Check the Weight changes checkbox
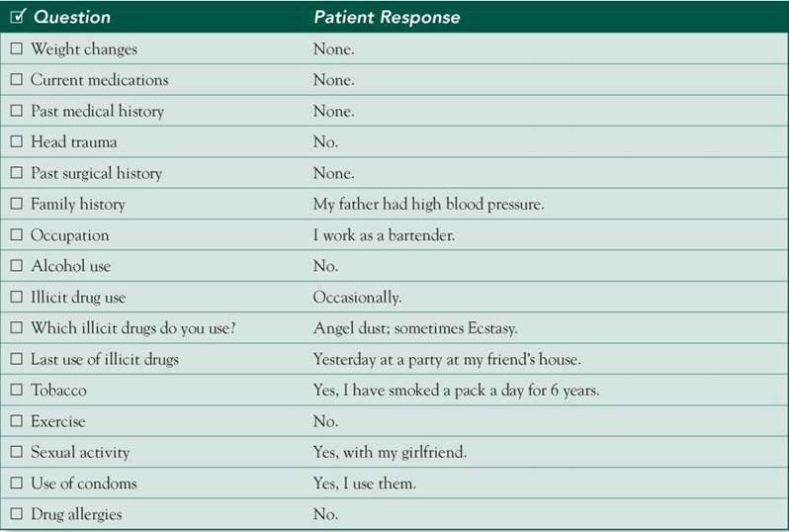Viewport: 789px width, 532px height. coord(16,48)
